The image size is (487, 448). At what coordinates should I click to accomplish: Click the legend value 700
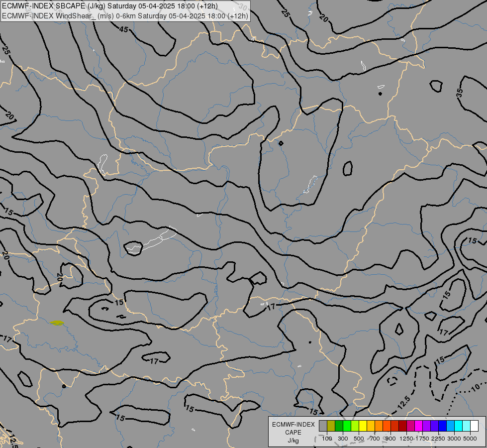[x=375, y=439]
